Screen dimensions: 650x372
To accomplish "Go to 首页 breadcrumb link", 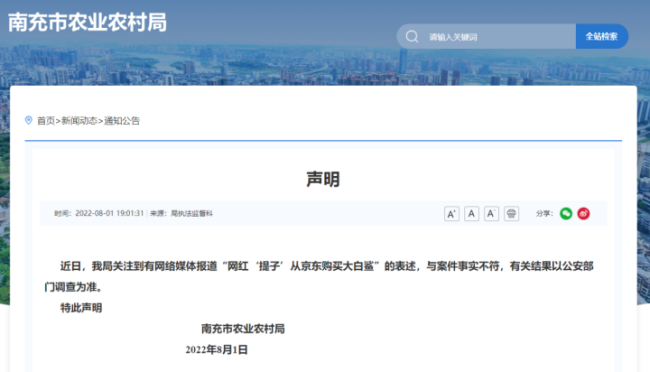I will click(46, 121).
